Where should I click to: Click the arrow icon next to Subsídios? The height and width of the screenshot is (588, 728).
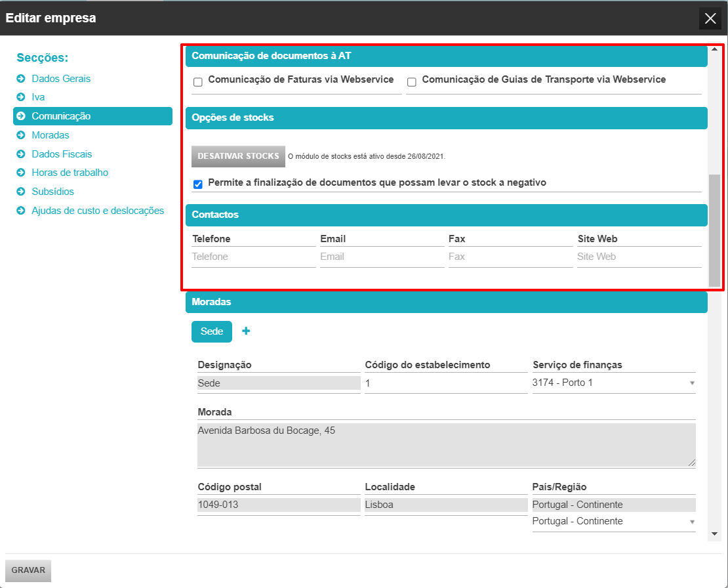[21, 192]
